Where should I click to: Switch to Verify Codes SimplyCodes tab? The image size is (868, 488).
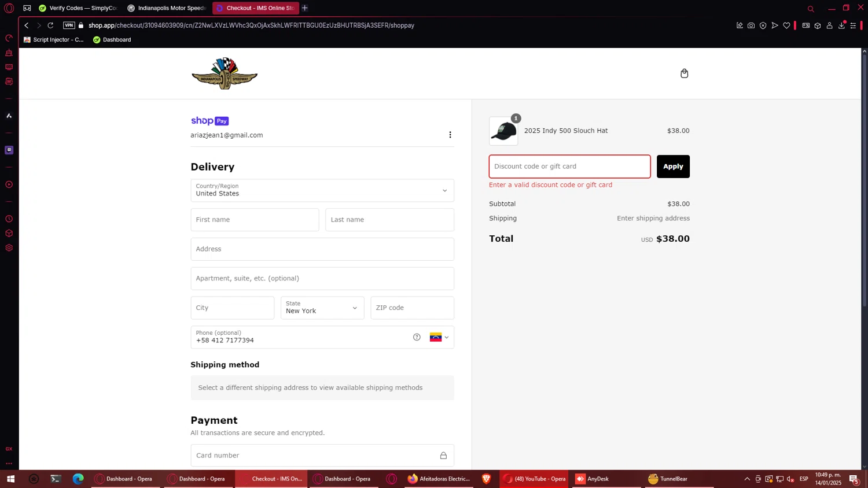(x=78, y=8)
